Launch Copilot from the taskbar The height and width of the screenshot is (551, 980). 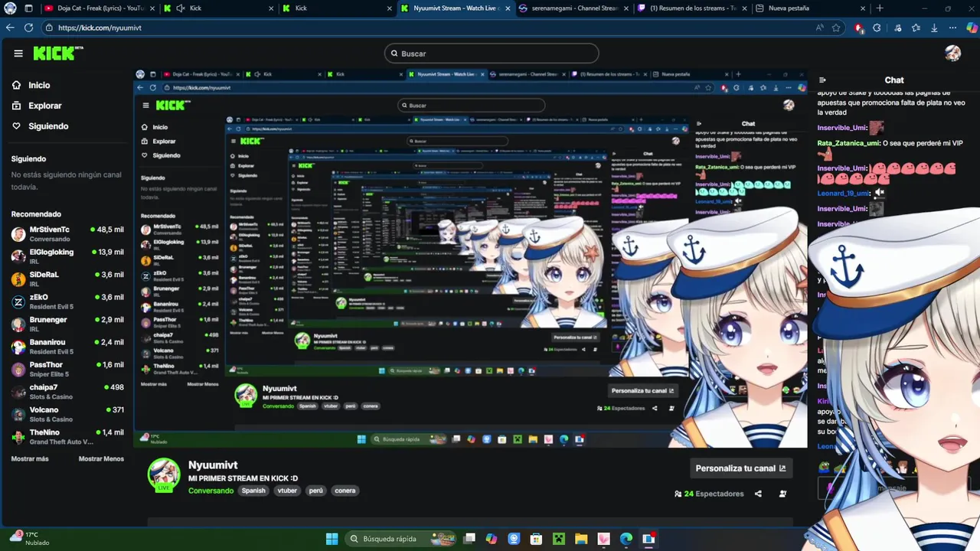[492, 539]
